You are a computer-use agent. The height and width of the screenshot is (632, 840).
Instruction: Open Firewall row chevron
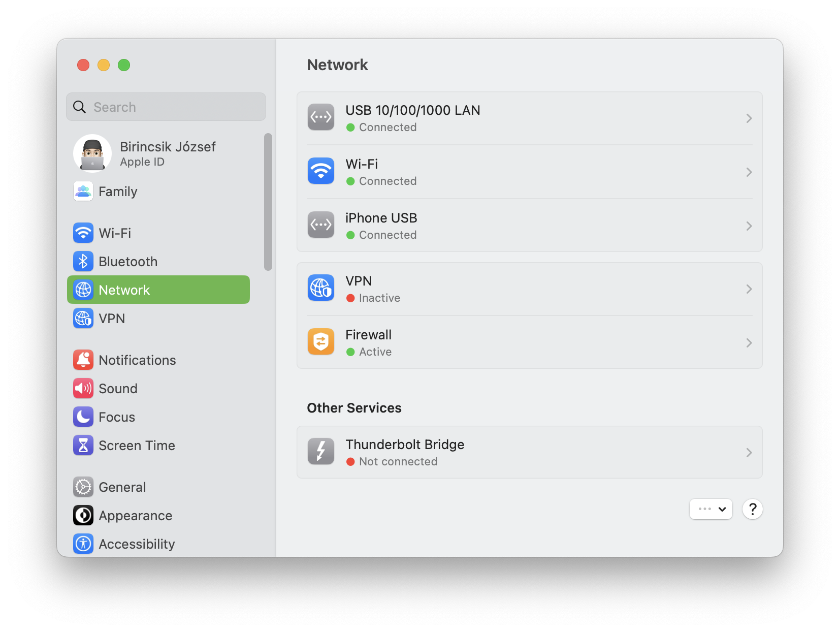[749, 343]
